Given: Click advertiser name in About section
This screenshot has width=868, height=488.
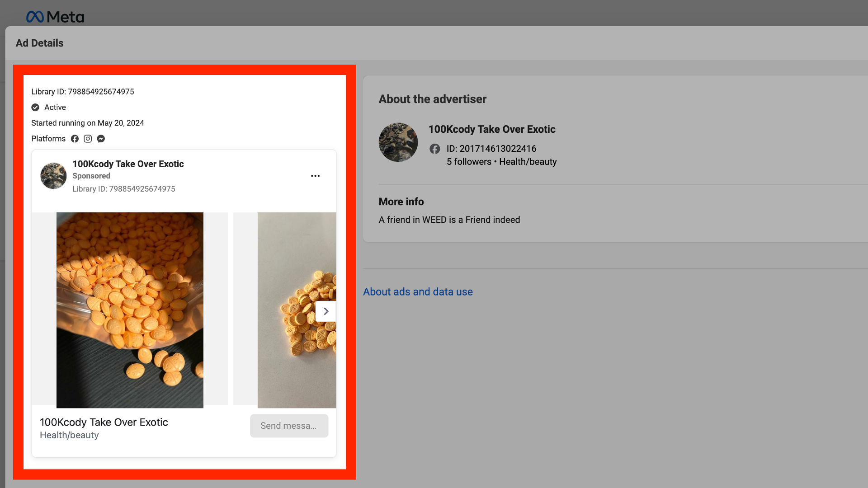Looking at the screenshot, I should (491, 129).
